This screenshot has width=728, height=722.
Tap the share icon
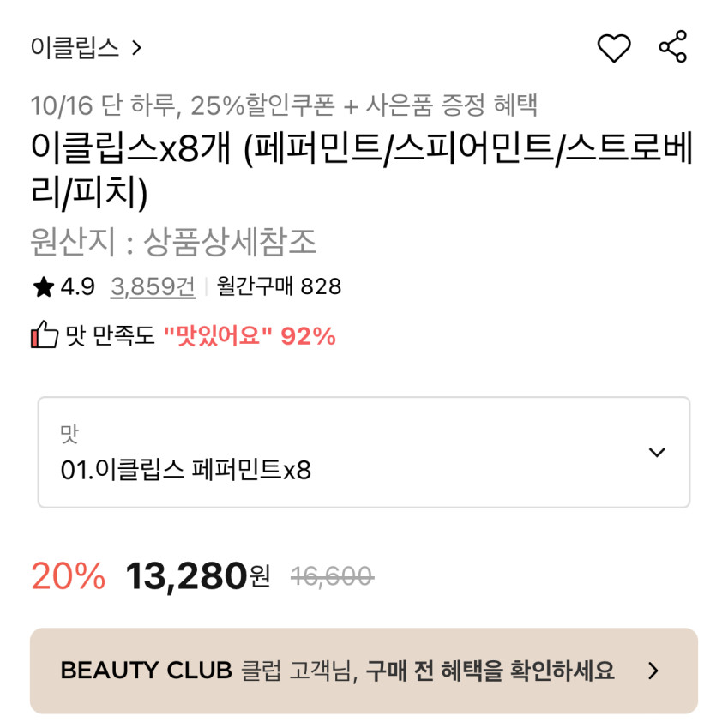click(x=673, y=47)
